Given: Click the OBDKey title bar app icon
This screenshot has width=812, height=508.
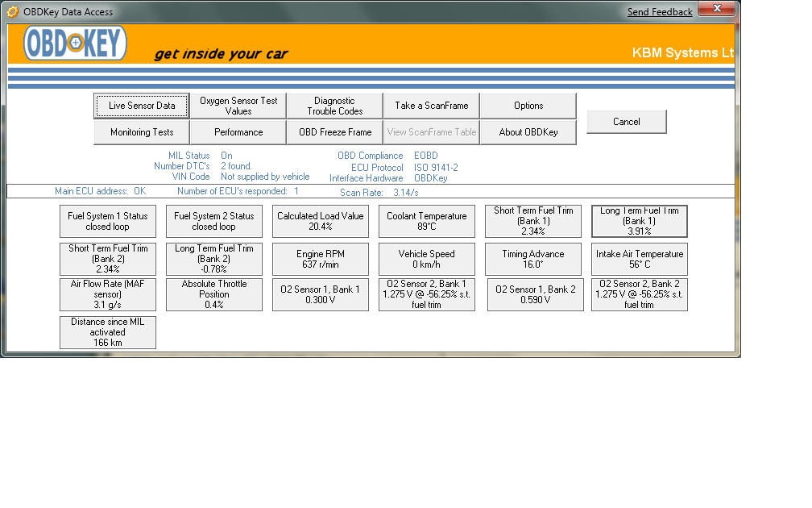Looking at the screenshot, I should click(x=12, y=12).
